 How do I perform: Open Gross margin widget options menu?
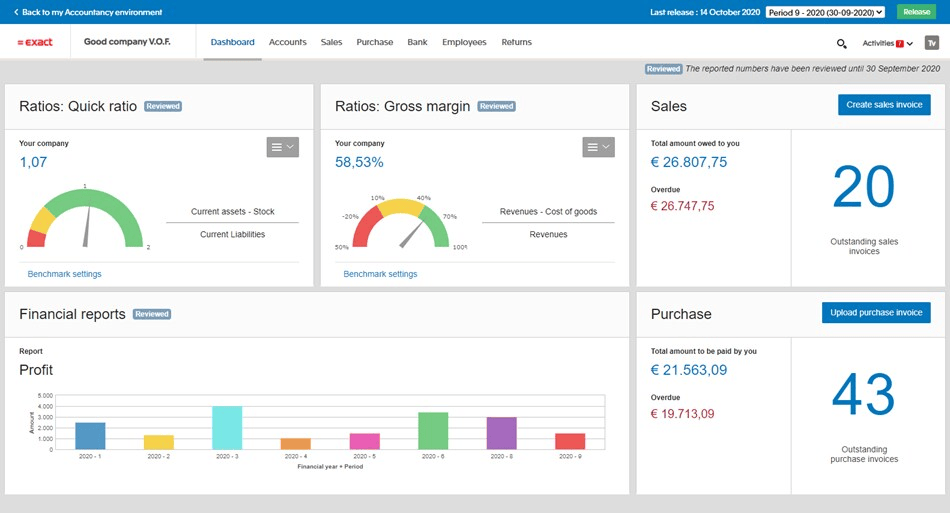[x=598, y=147]
